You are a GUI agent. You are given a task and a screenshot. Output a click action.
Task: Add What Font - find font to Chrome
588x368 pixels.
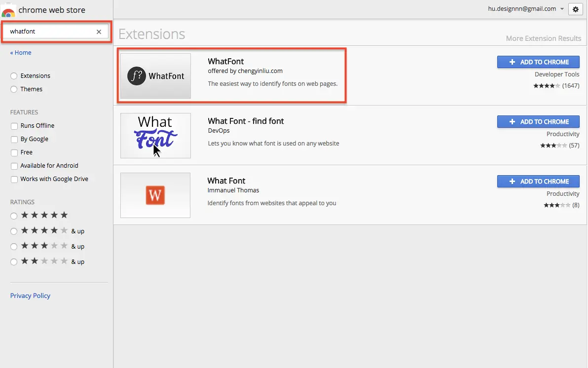pyautogui.click(x=538, y=121)
